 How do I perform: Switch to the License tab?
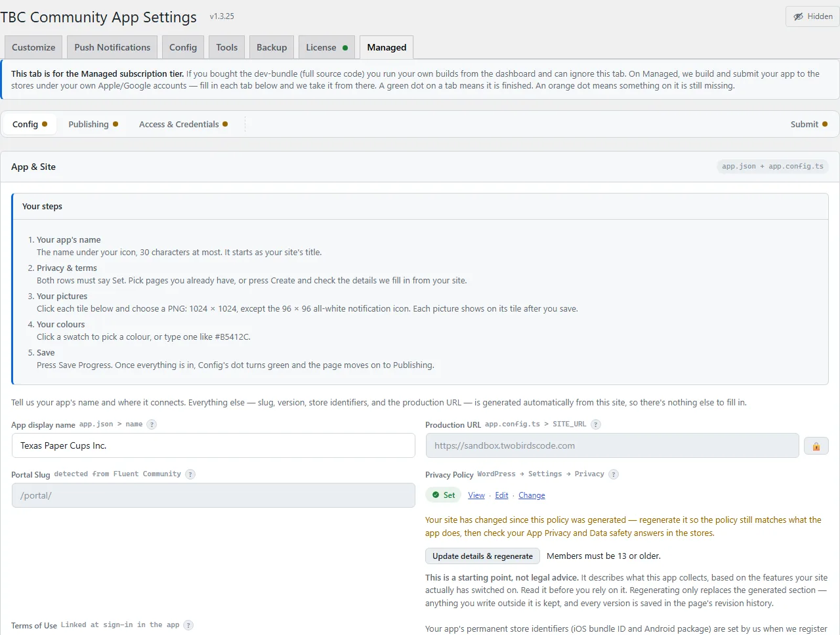pos(327,47)
